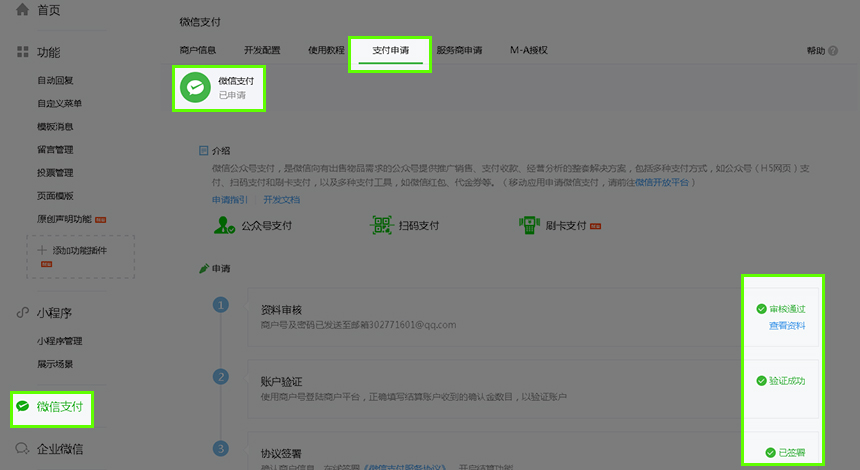
Task: Select the 支付申请 tab
Action: click(x=391, y=50)
